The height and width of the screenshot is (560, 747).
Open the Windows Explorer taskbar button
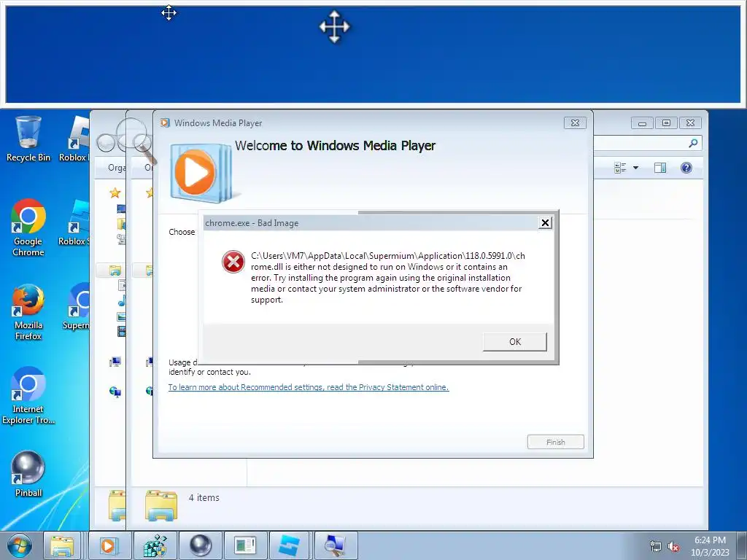pos(63,545)
